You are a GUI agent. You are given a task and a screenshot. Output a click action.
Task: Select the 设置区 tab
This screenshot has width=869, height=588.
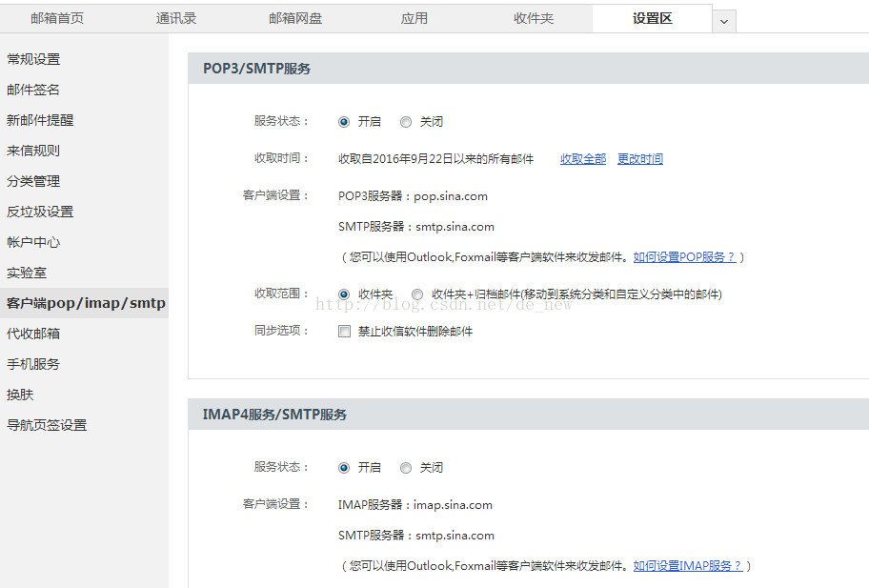point(653,18)
